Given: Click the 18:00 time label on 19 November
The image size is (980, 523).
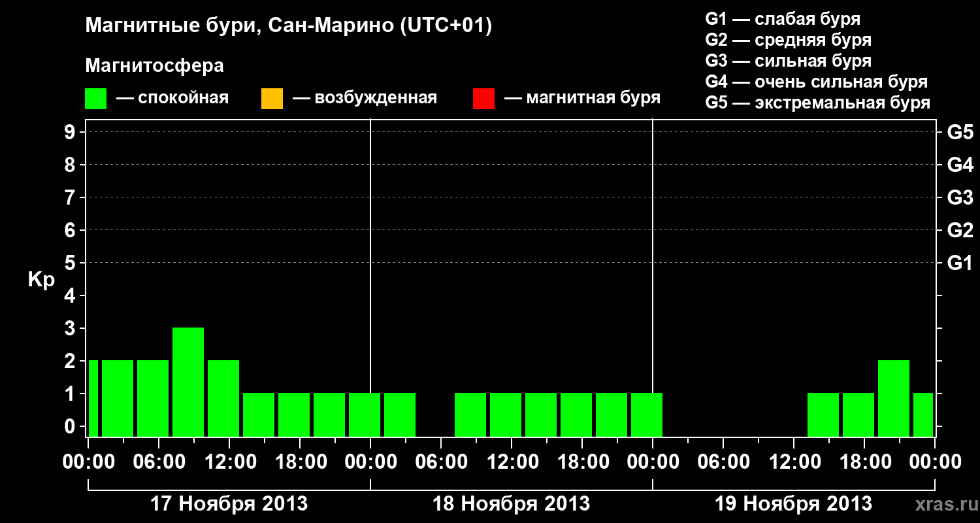Looking at the screenshot, I should (864, 462).
